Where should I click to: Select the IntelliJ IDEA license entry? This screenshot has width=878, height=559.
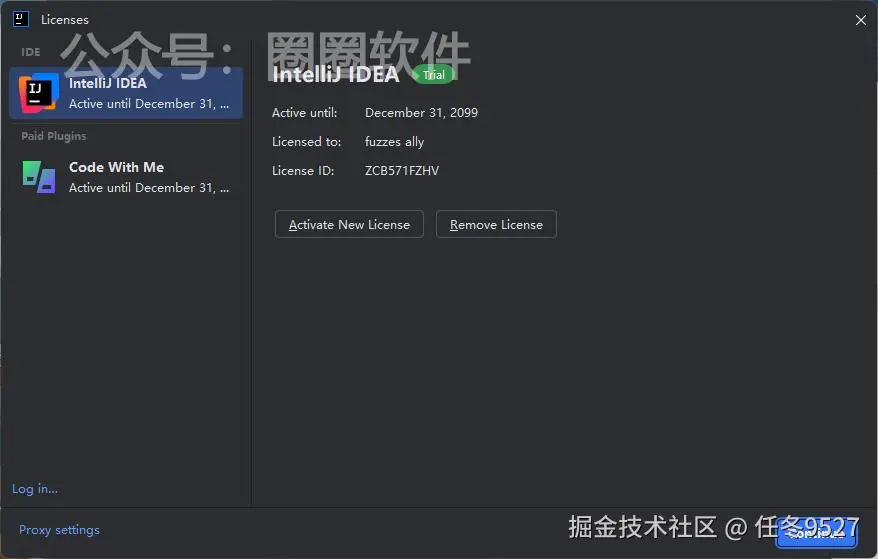[x=126, y=93]
